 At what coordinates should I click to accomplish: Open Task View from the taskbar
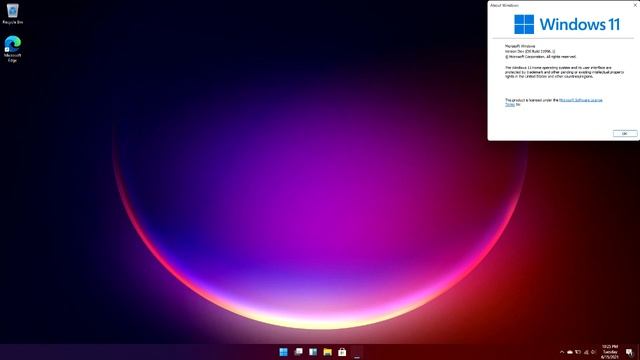click(x=298, y=352)
